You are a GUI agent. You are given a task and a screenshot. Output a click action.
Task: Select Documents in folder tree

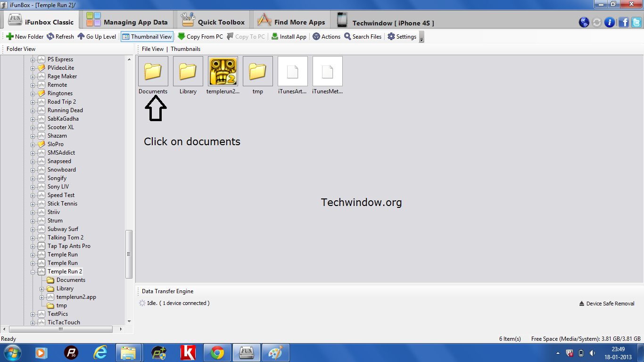(71, 280)
